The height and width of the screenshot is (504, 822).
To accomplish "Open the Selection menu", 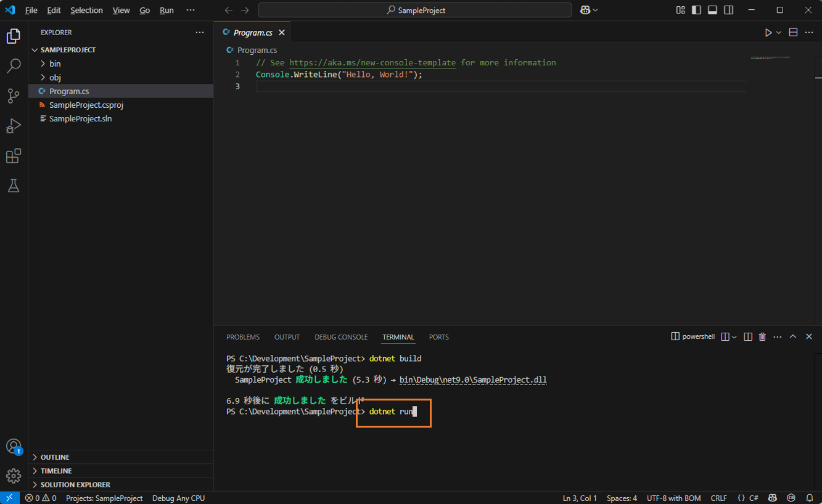I will [86, 10].
